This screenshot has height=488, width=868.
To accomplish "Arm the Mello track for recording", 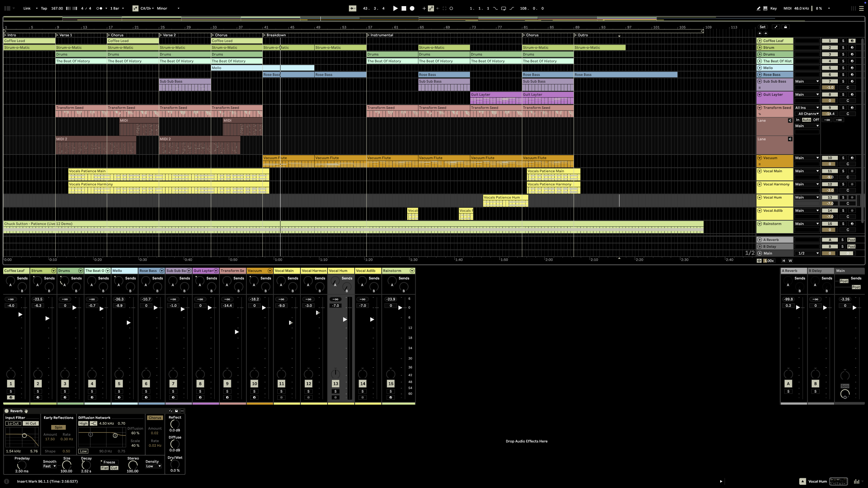I will (x=852, y=68).
